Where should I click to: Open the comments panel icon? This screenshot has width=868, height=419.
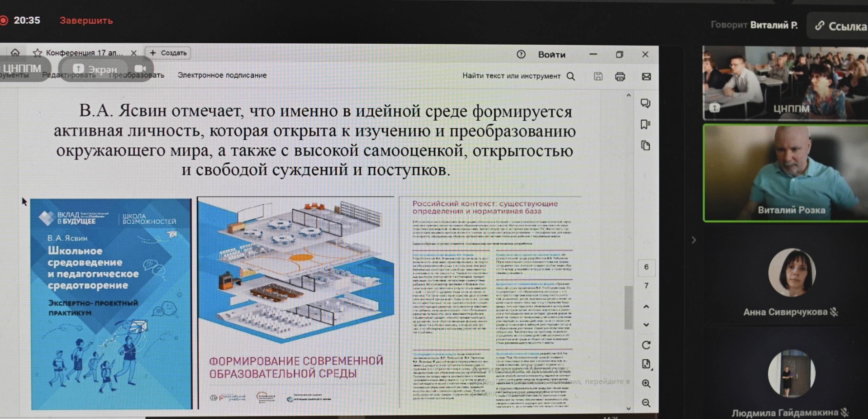[x=645, y=103]
